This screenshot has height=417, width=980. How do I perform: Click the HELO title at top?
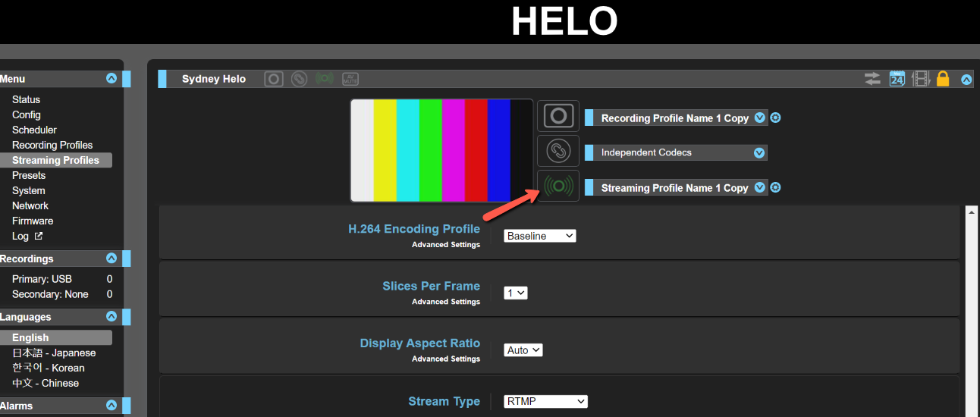click(564, 21)
